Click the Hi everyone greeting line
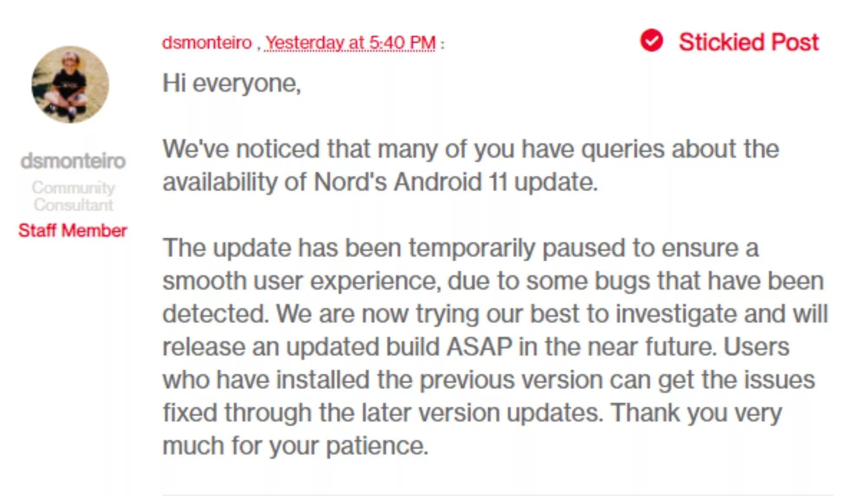 click(x=232, y=83)
